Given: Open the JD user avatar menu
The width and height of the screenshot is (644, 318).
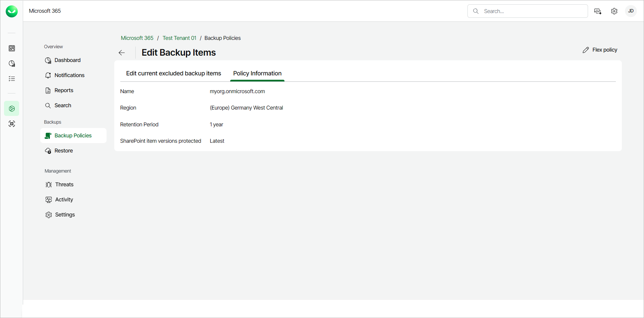Looking at the screenshot, I should tap(631, 11).
